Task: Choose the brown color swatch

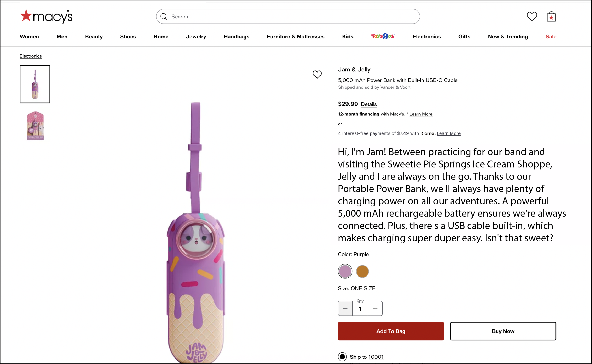Action: point(362,271)
